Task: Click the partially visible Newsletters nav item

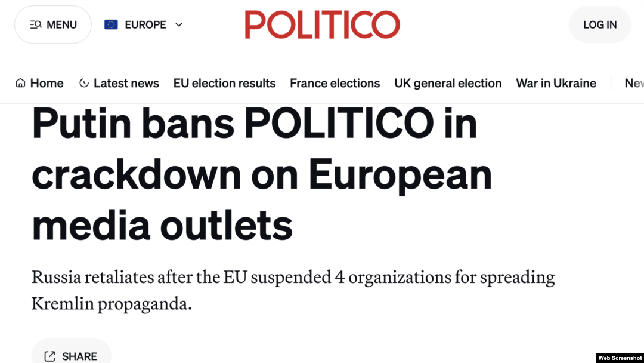Action: coord(634,83)
